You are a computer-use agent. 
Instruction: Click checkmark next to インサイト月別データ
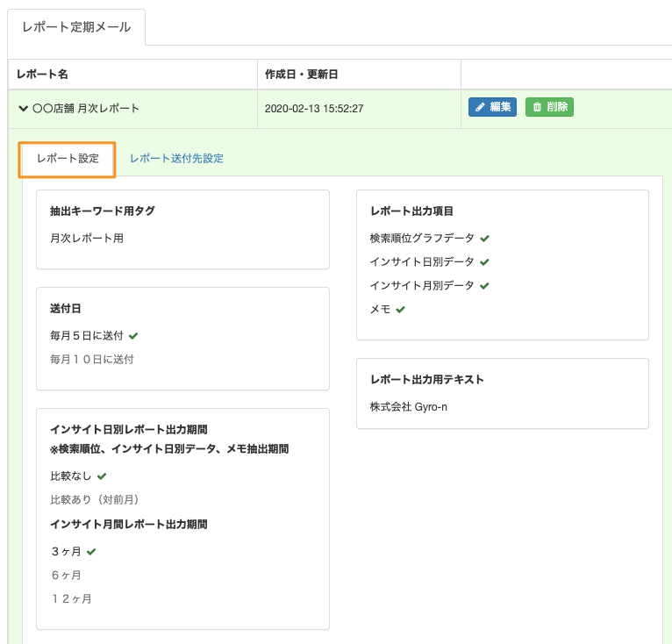click(x=485, y=285)
